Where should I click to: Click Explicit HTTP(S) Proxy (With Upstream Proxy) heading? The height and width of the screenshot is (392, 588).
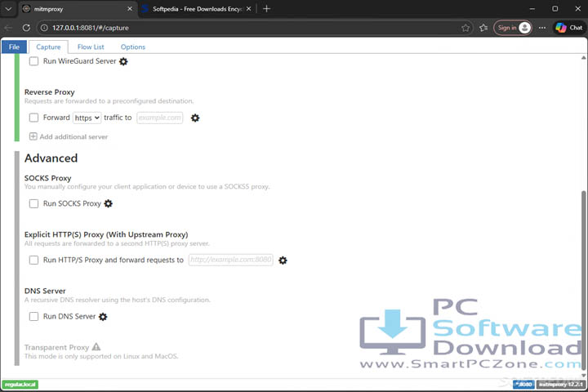point(106,234)
